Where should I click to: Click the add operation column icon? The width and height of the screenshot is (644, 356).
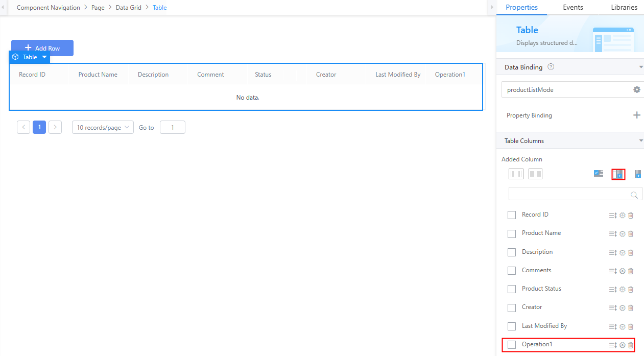618,174
